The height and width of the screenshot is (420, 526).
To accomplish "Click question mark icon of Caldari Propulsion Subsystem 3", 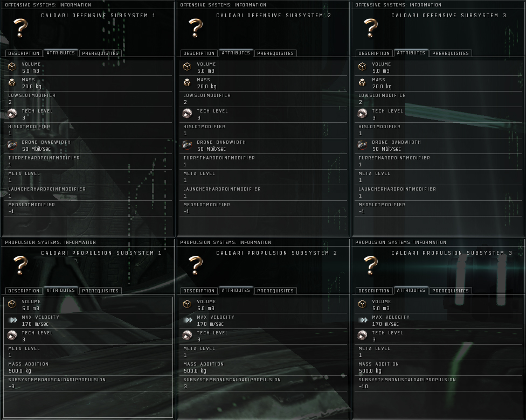I will pos(371,265).
